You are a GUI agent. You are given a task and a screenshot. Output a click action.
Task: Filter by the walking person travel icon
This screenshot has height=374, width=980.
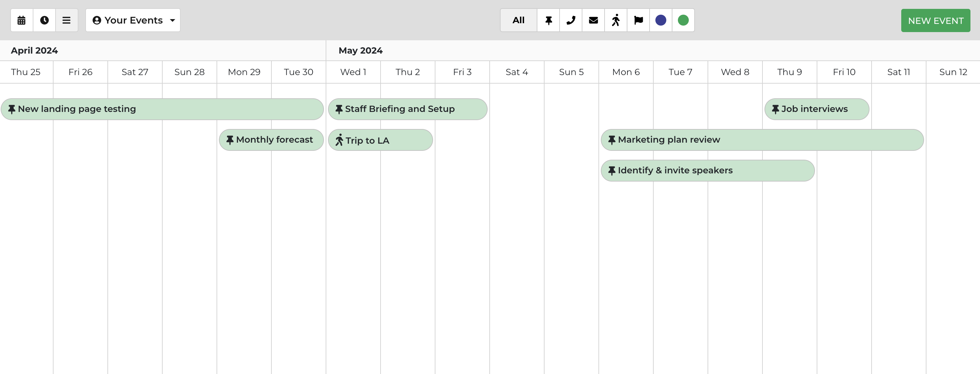[615, 20]
